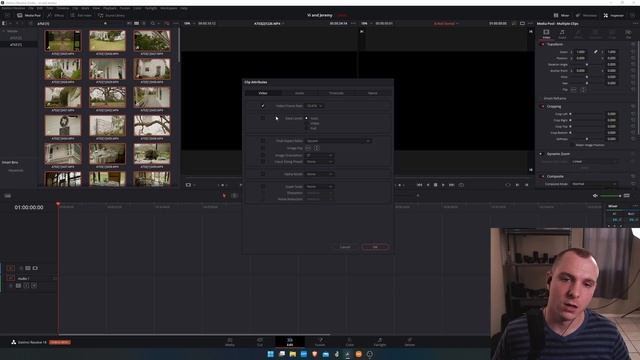Open the Input Sizing Preset dropdown
This screenshot has width=640, height=360.
coord(320,162)
